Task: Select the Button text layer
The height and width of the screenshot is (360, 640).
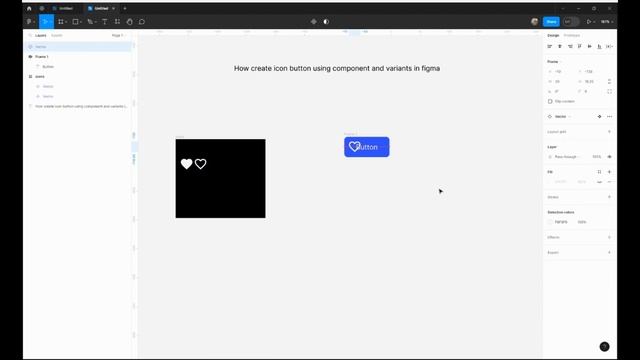Action: coord(48,67)
